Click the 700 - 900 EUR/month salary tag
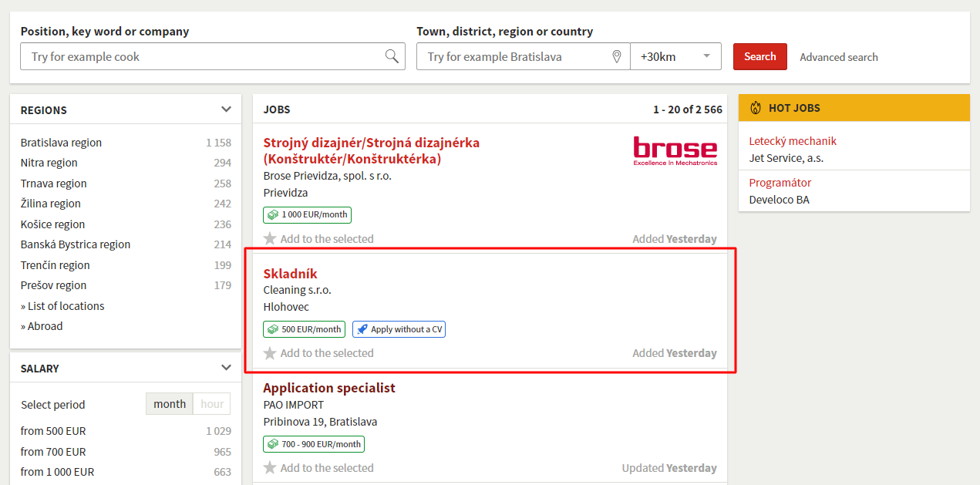The image size is (980, 485). click(x=314, y=444)
